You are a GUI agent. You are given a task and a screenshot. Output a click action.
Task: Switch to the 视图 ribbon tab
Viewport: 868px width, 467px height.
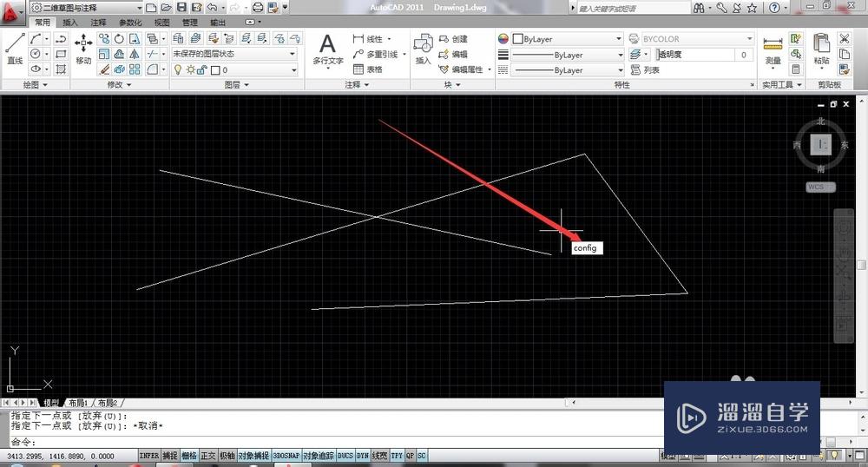pyautogui.click(x=161, y=22)
